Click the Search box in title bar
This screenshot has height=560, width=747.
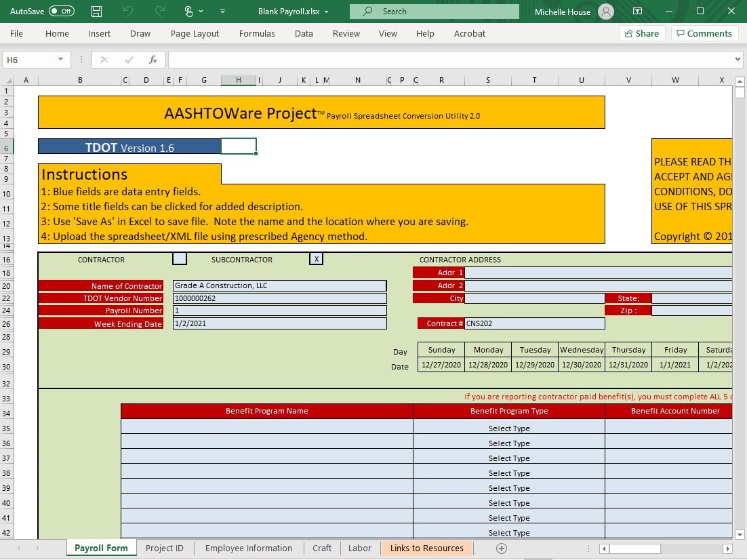pyautogui.click(x=434, y=12)
